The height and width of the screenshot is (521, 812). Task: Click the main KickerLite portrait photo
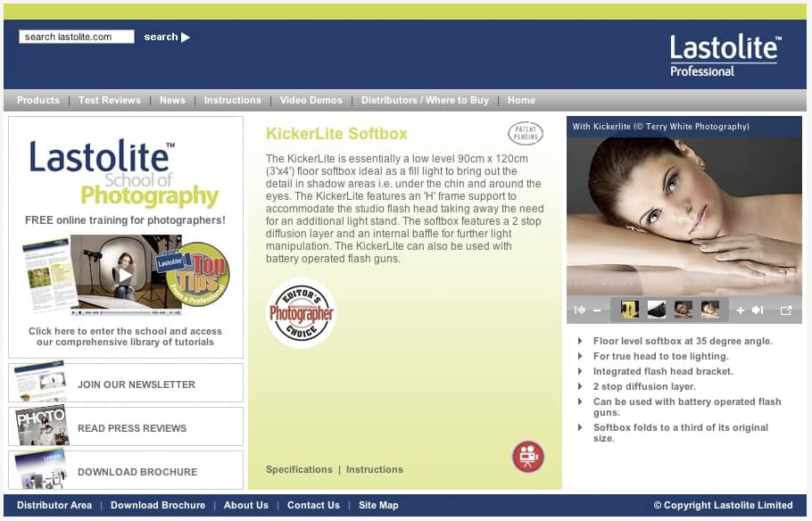(x=684, y=217)
